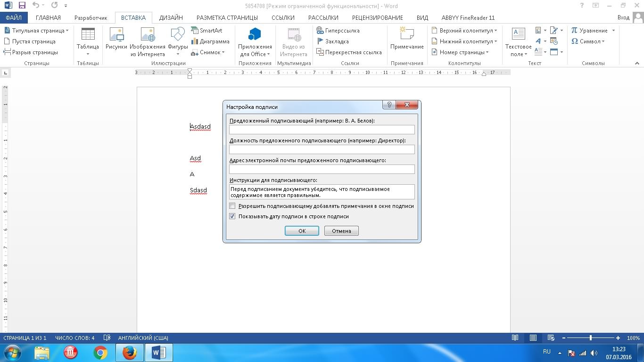The height and width of the screenshot is (362, 644).
Task: Switch to РАЗМЕТКА СТРАНИЦЫ tab
Action: pyautogui.click(x=227, y=17)
